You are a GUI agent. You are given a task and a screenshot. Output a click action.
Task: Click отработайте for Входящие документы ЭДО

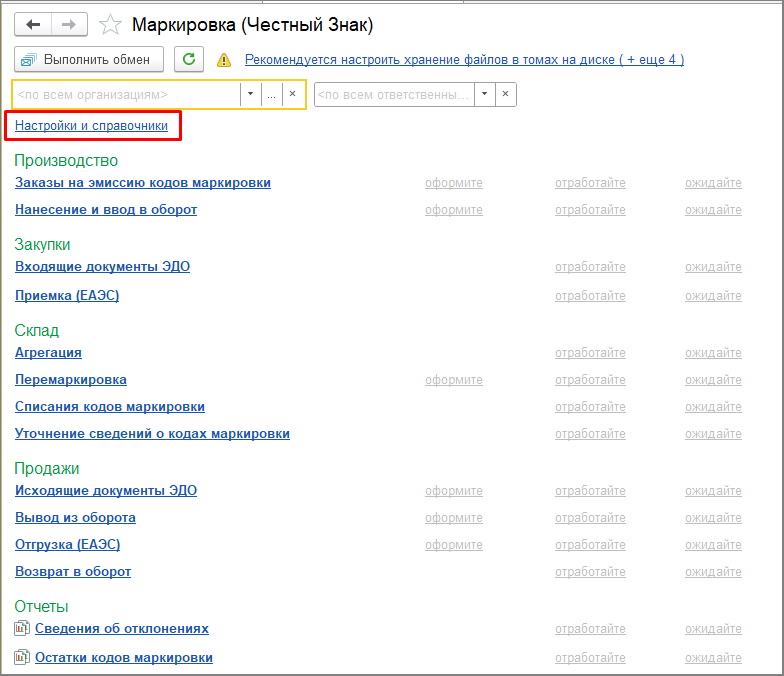pos(590,267)
